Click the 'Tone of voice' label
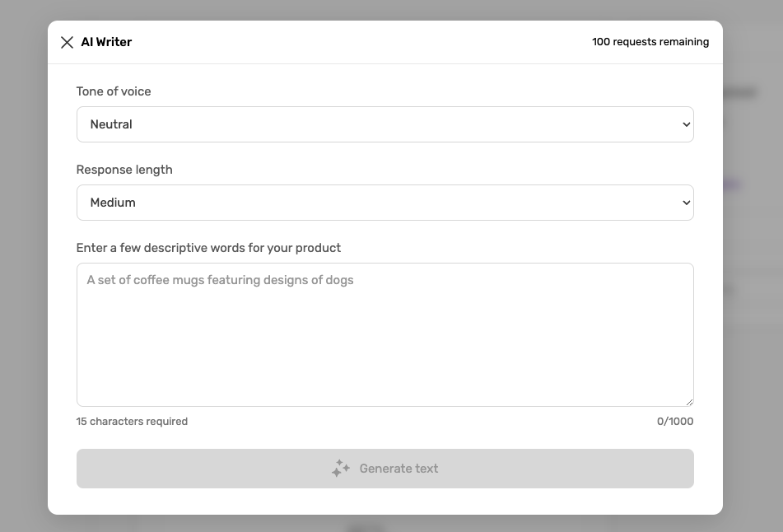The height and width of the screenshot is (532, 783). click(114, 91)
